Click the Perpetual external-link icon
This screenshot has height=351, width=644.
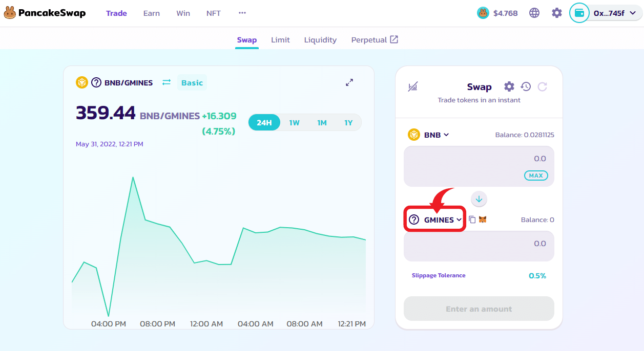click(394, 39)
